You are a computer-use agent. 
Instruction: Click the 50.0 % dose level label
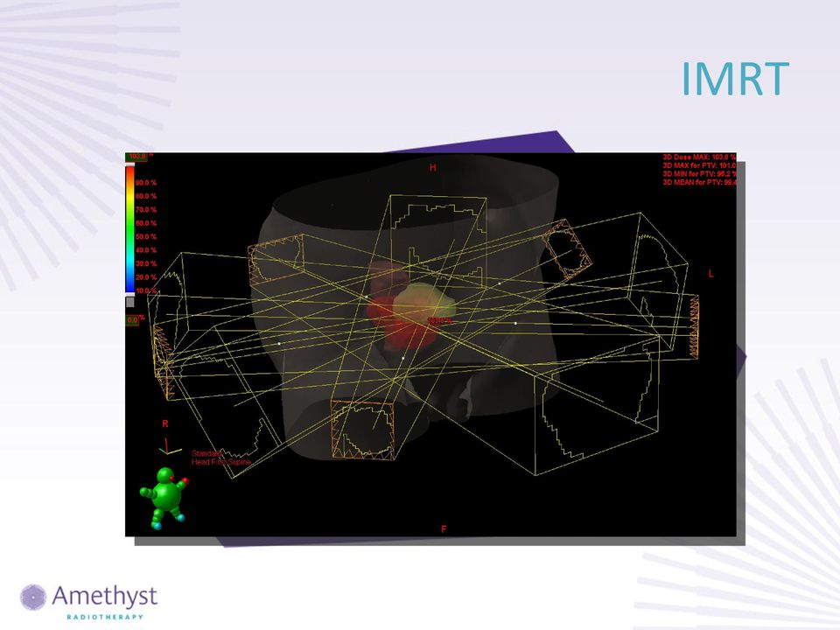coord(146,237)
